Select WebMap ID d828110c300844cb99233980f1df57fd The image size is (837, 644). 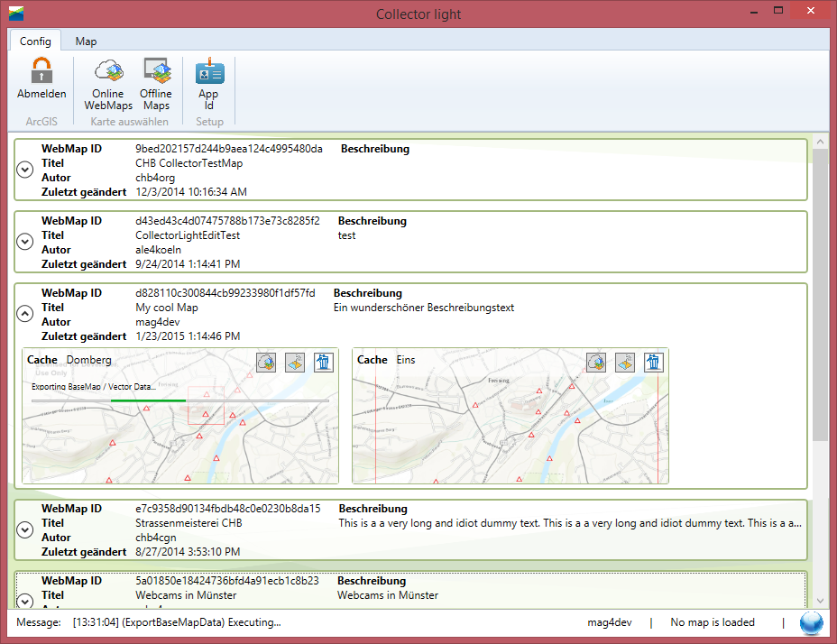point(225,293)
